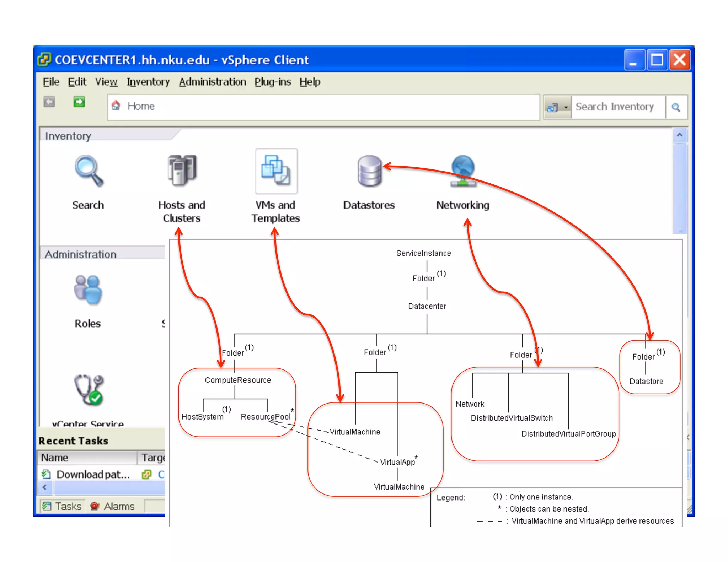Click the magnifier search button
This screenshot has height=562, width=728.
[676, 107]
